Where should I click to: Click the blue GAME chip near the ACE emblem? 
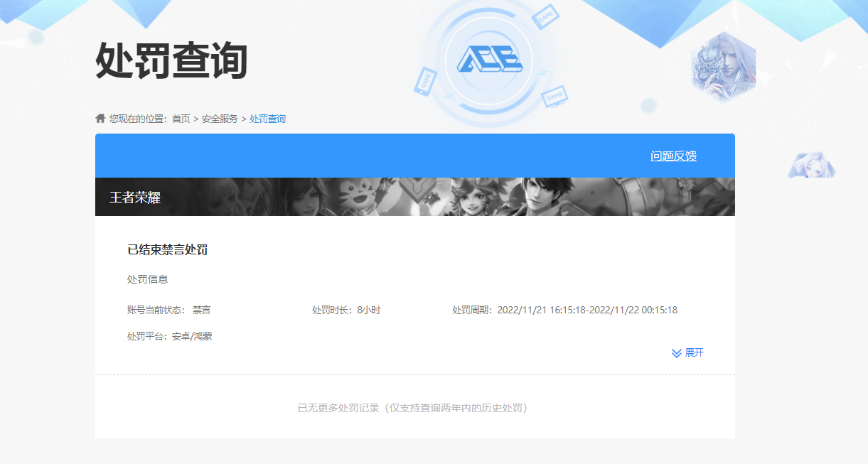546,17
